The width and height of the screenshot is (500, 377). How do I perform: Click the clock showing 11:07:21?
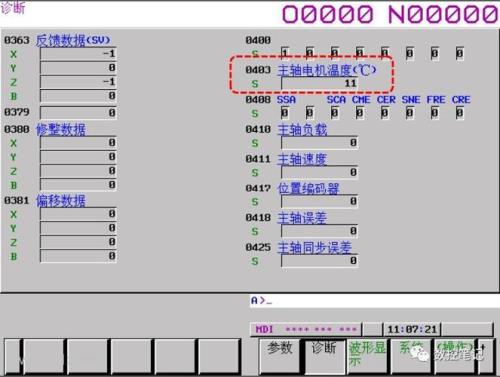coord(412,330)
